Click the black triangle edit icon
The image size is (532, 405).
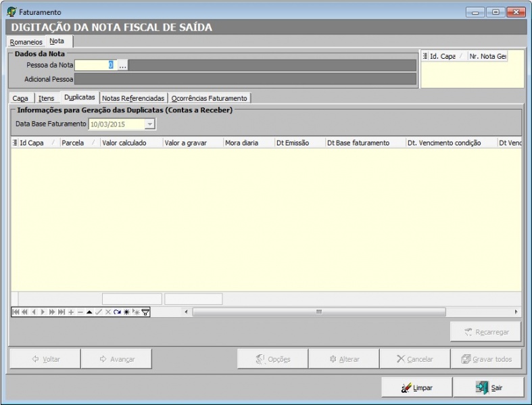point(89,312)
